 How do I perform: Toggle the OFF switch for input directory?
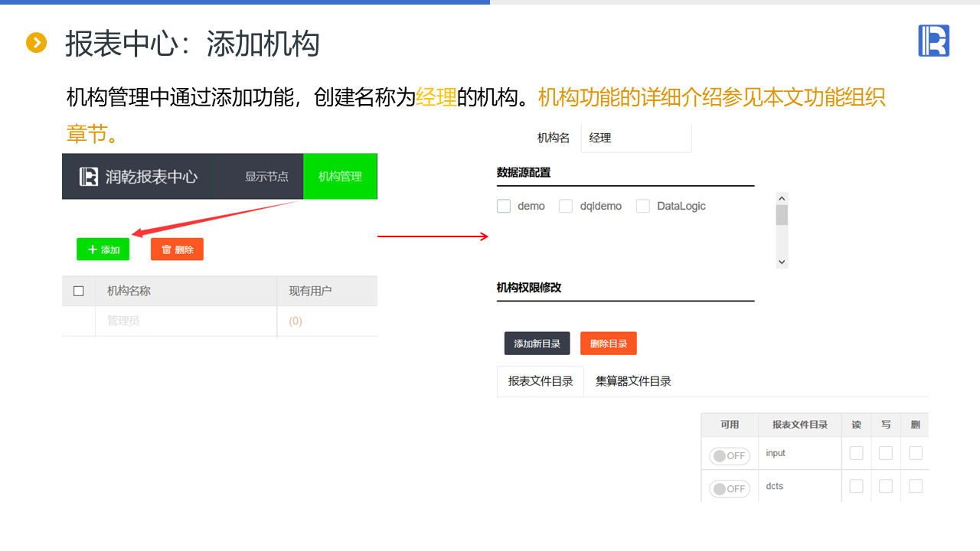pos(729,456)
